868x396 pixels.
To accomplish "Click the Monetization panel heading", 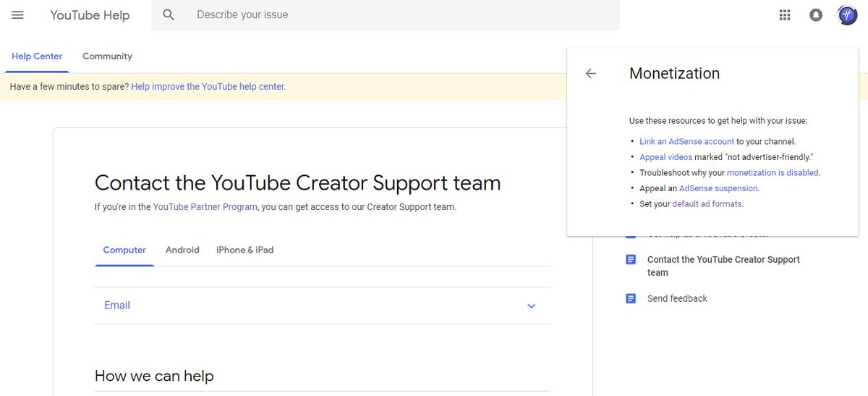I will coord(674,73).
